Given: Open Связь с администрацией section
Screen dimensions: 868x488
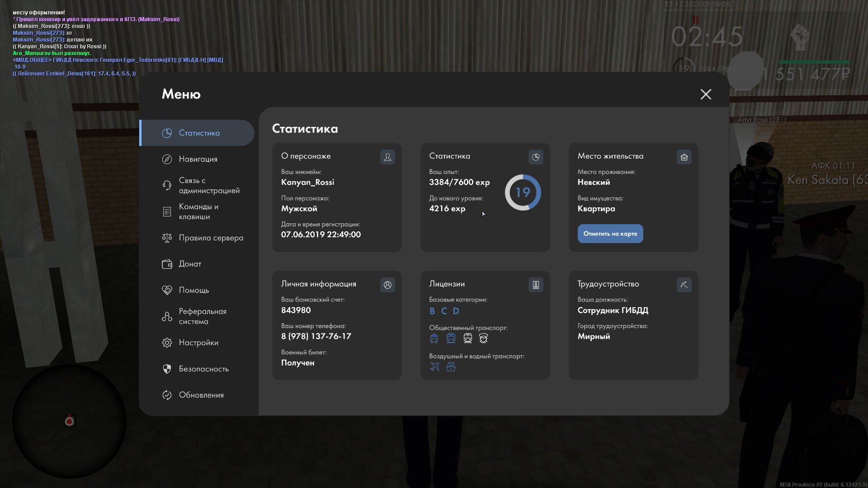Looking at the screenshot, I should pos(209,185).
